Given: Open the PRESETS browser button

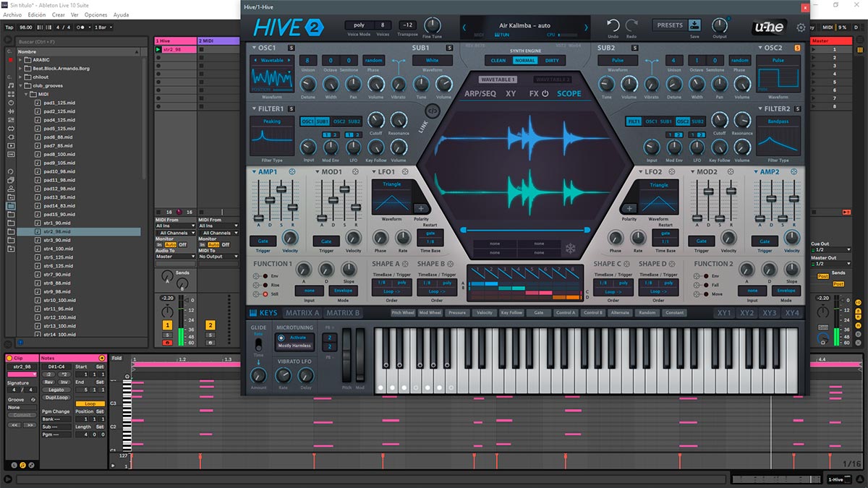Looking at the screenshot, I should pyautogui.click(x=670, y=25).
